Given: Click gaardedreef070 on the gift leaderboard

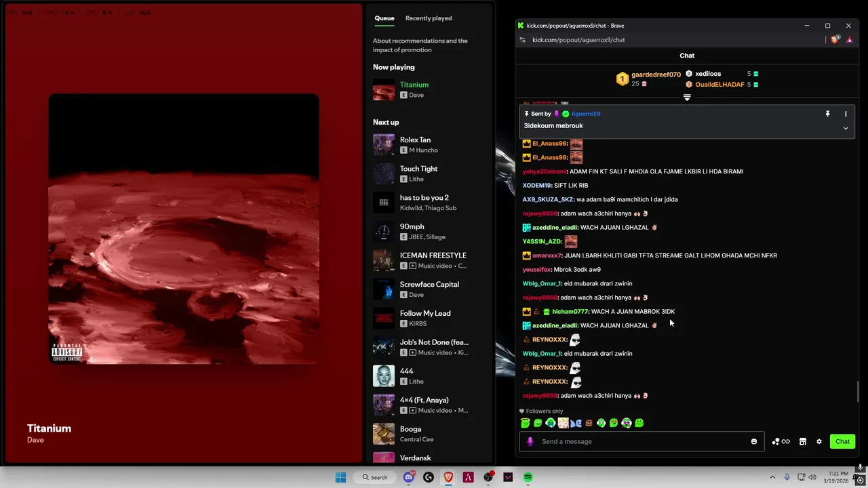Looking at the screenshot, I should point(656,75).
